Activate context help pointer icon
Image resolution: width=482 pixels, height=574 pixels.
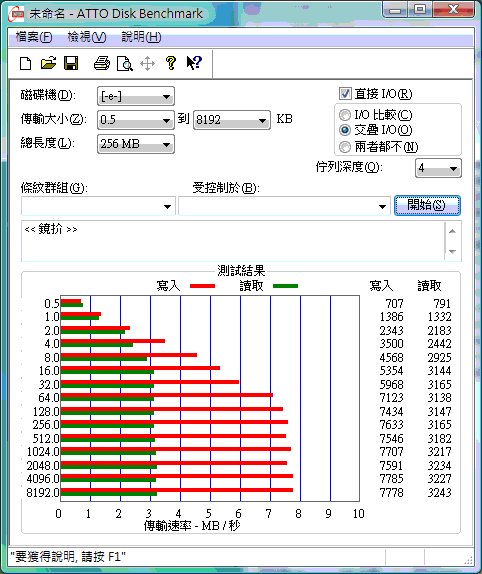(x=194, y=63)
